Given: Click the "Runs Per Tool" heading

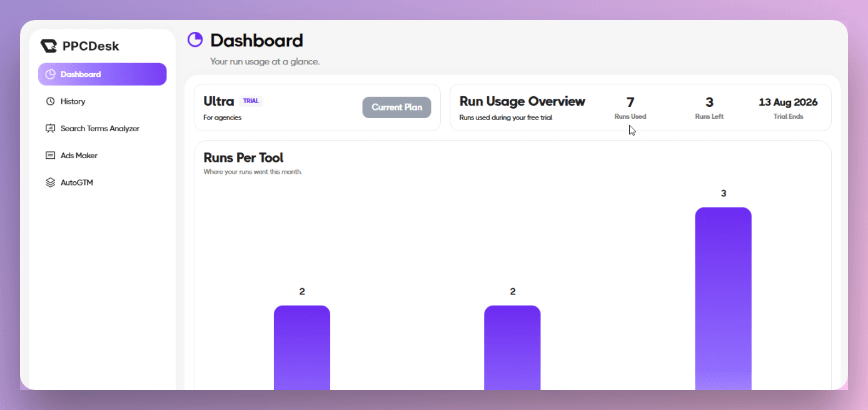Looking at the screenshot, I should coord(243,157).
